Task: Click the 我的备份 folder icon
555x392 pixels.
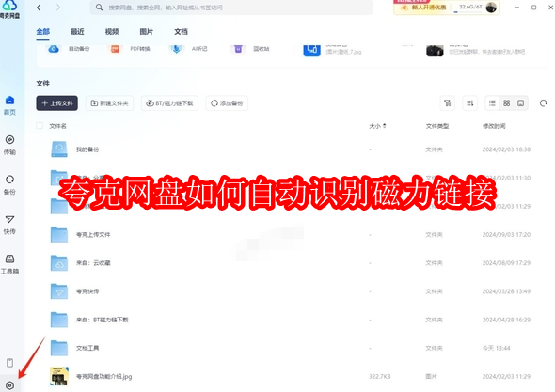Action: tap(59, 149)
